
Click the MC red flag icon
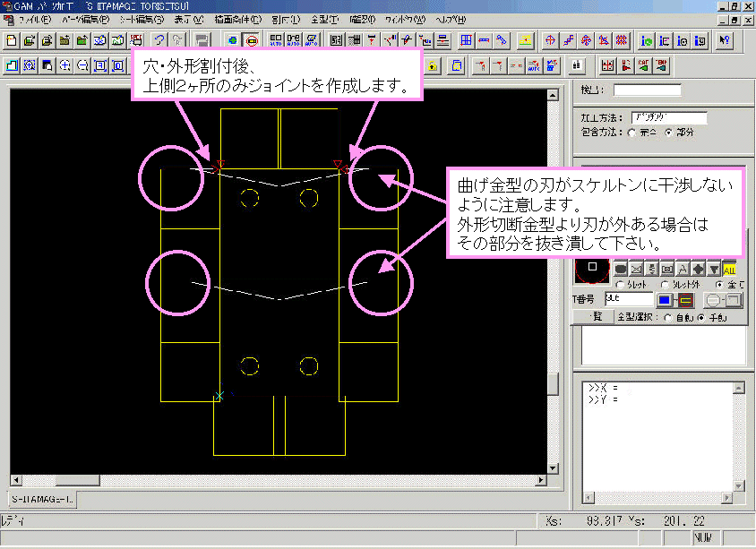pos(626,65)
